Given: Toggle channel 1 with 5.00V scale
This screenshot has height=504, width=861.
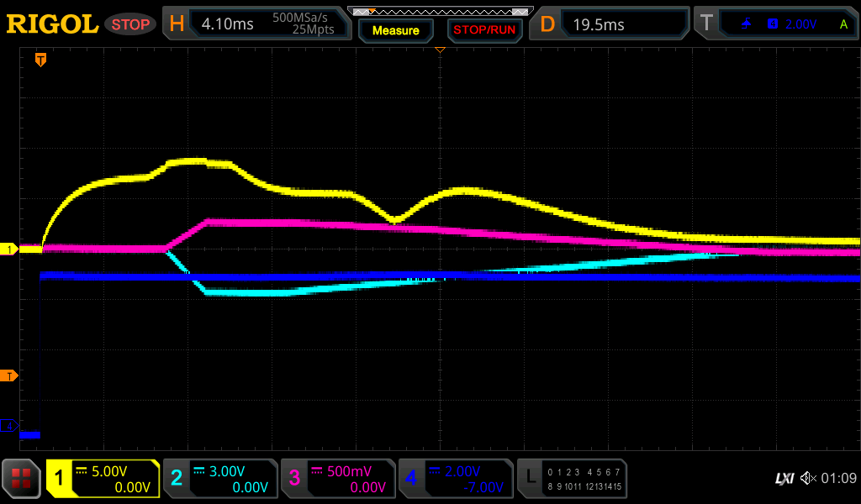Looking at the screenshot, I should tap(103, 479).
